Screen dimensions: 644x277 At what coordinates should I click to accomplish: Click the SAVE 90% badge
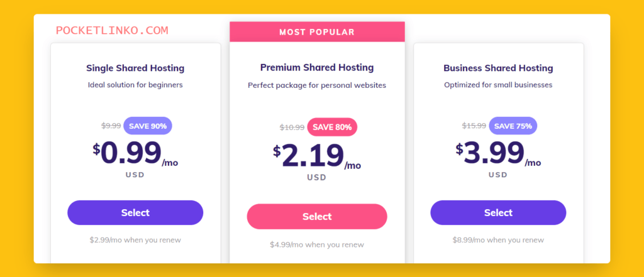coord(148,126)
